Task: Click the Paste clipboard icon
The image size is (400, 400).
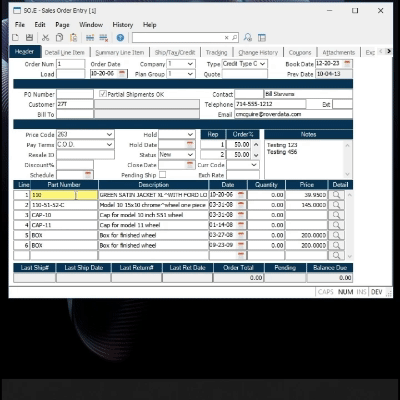Action: coord(73,38)
